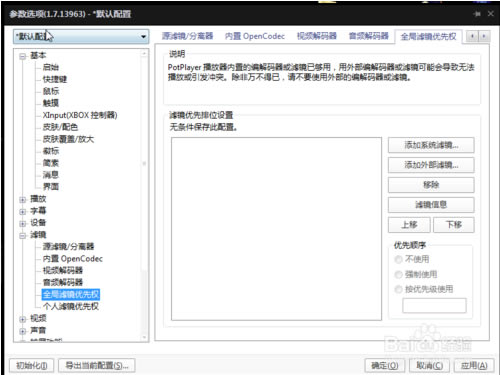
Task: Collapse the 基本 tree node
Action: pos(22,56)
